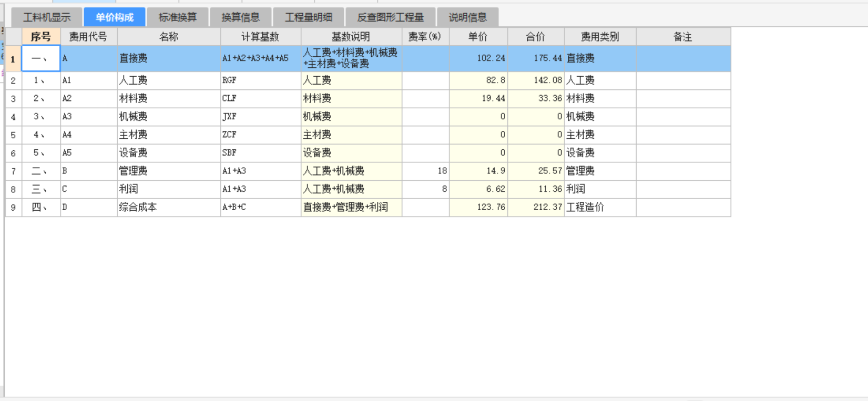Click the fee code A1 cell
The width and height of the screenshot is (868, 401).
point(88,80)
